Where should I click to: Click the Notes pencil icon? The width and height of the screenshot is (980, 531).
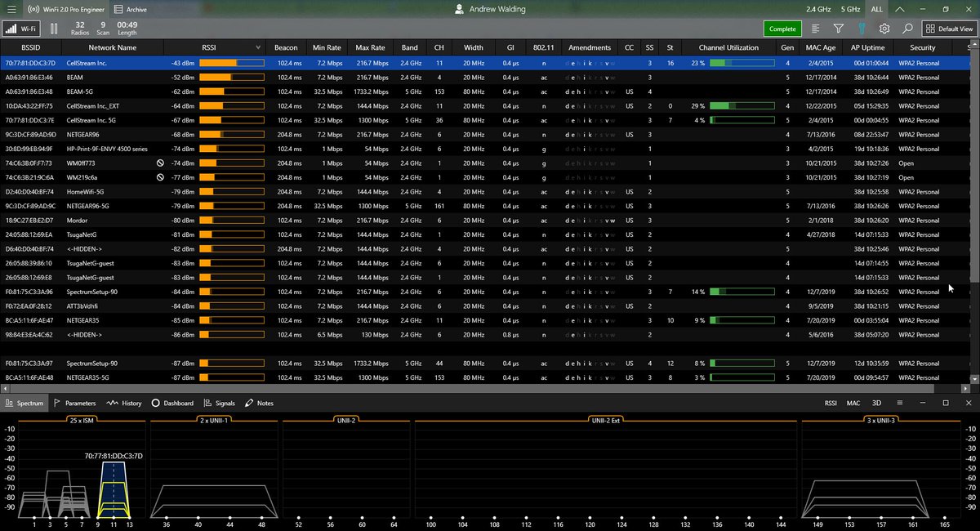click(x=249, y=403)
